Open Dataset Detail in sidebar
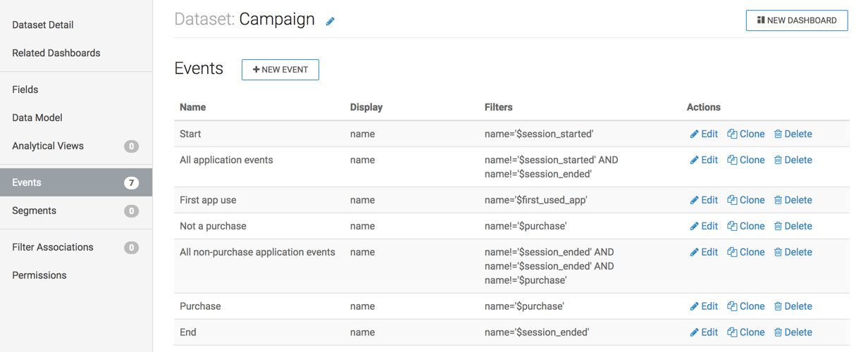This screenshot has width=868, height=352. click(43, 25)
